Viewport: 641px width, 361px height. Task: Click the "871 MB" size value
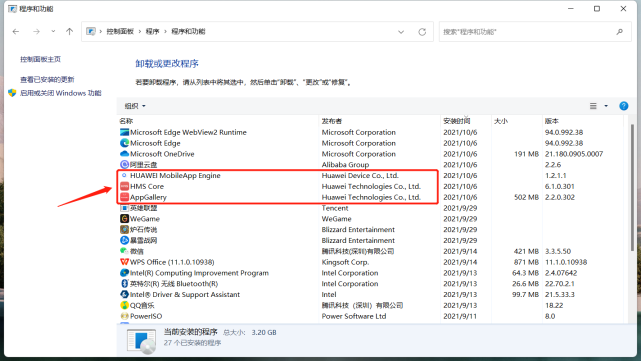(x=526, y=262)
